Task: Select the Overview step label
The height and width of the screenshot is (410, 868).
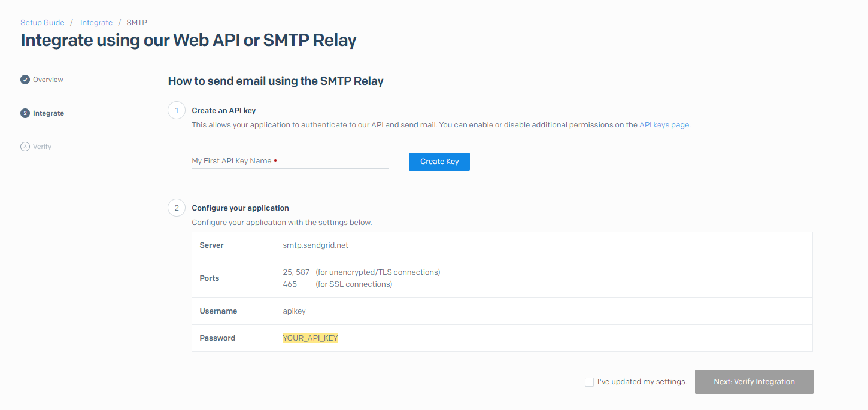Action: [48, 80]
